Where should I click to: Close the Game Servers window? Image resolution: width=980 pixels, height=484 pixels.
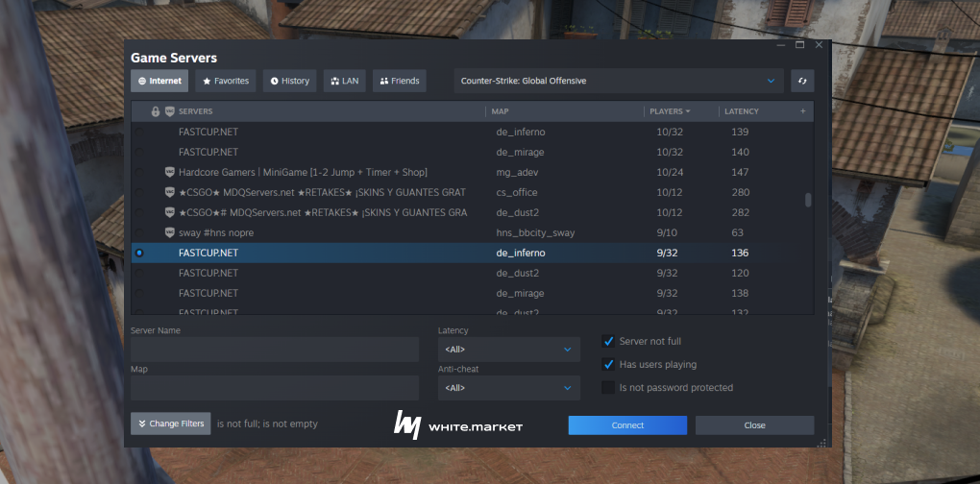coord(819,45)
